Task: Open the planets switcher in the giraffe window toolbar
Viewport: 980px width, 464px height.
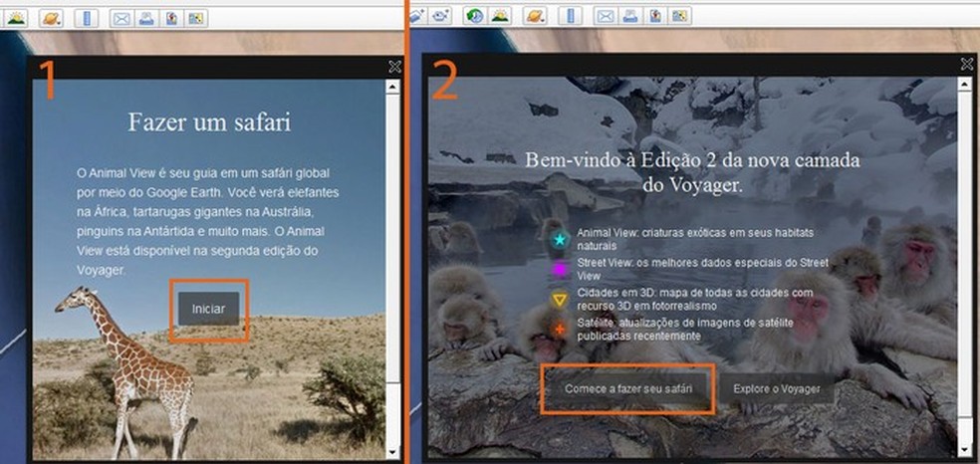Action: click(x=51, y=18)
